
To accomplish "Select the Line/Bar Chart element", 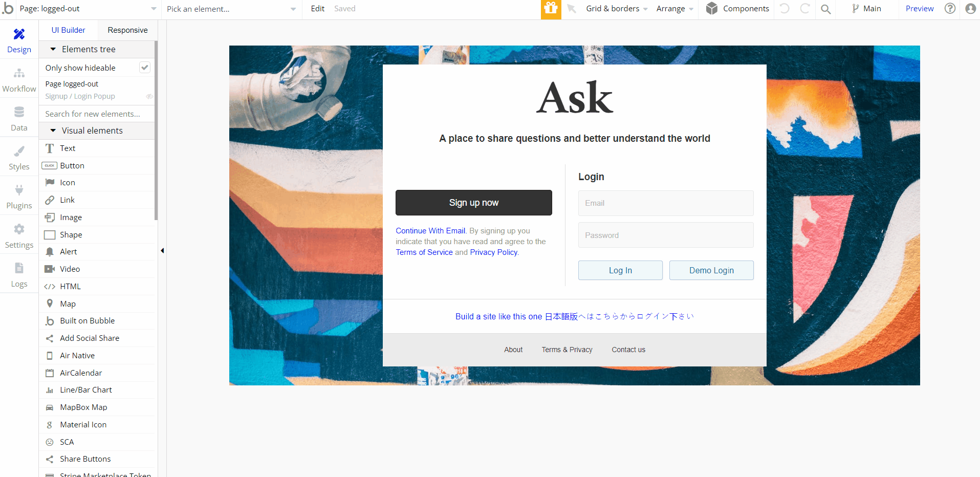I will tap(97, 390).
